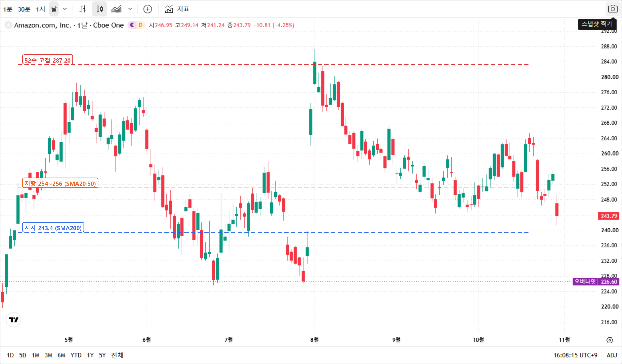Viewport: 622px width, 364px height.
Task: Select the 52주 고점 287.20 label
Action: click(x=48, y=60)
